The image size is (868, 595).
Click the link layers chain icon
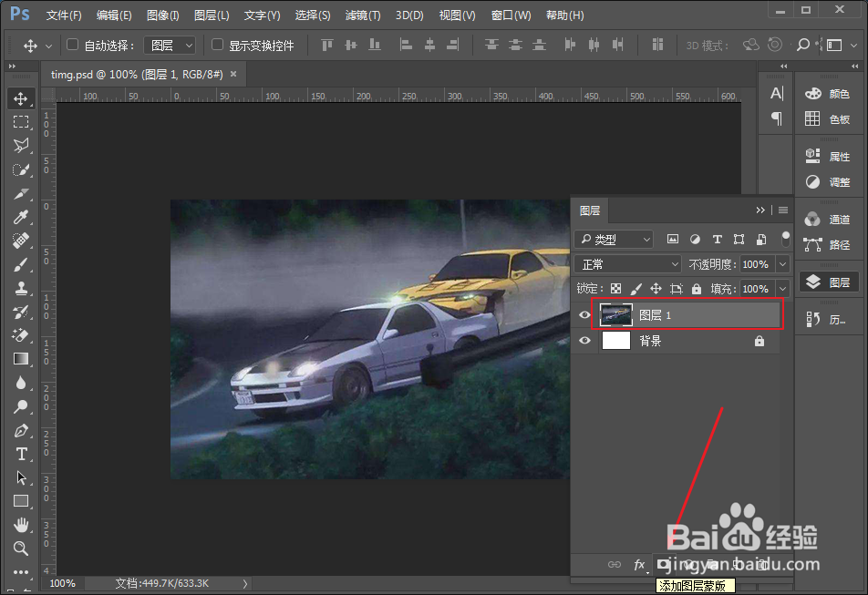[x=615, y=565]
